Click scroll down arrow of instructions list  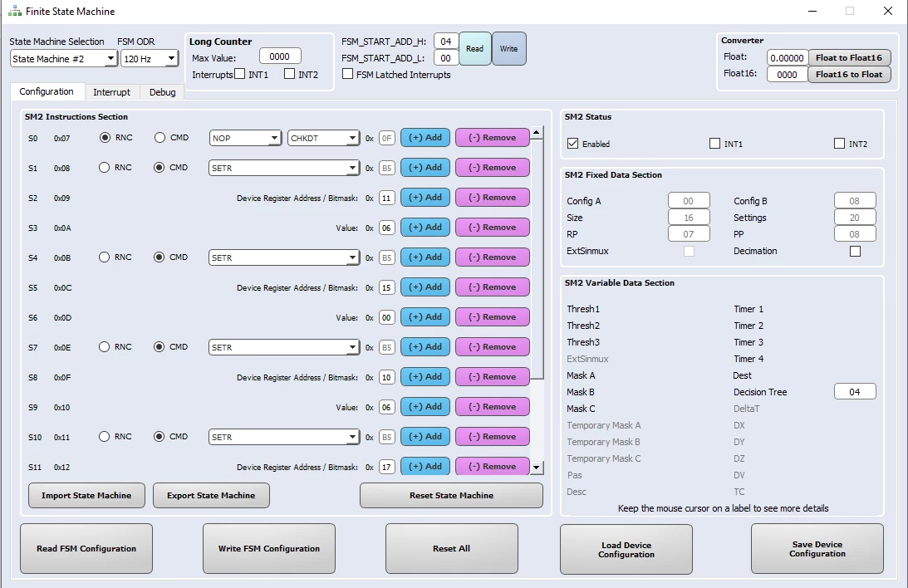coord(537,467)
